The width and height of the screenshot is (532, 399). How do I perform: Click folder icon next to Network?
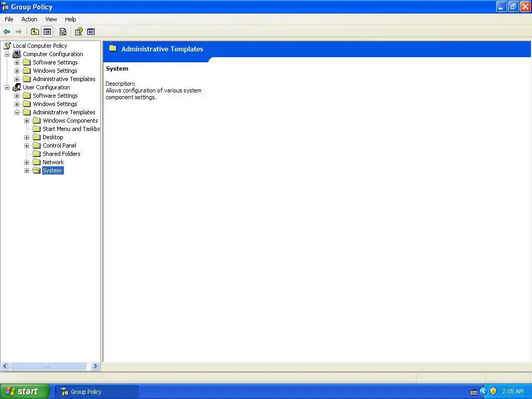37,162
